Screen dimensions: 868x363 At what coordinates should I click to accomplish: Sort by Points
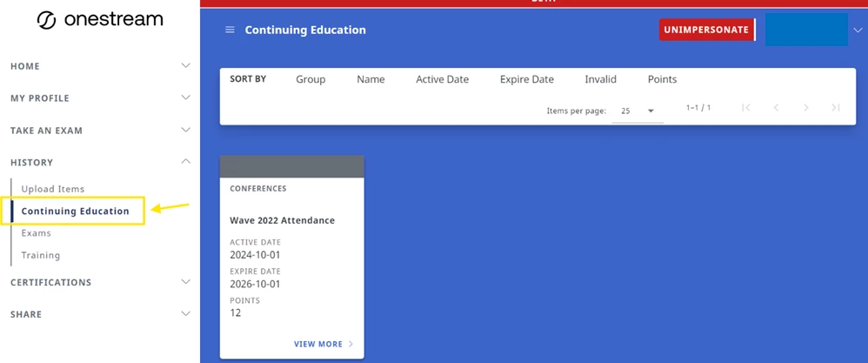click(662, 79)
